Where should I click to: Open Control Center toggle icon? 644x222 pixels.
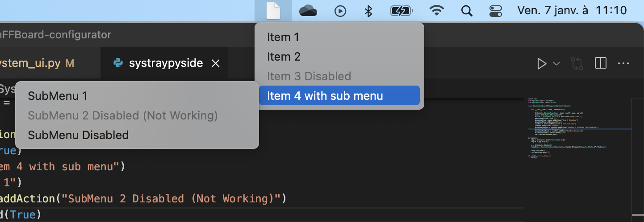click(496, 11)
